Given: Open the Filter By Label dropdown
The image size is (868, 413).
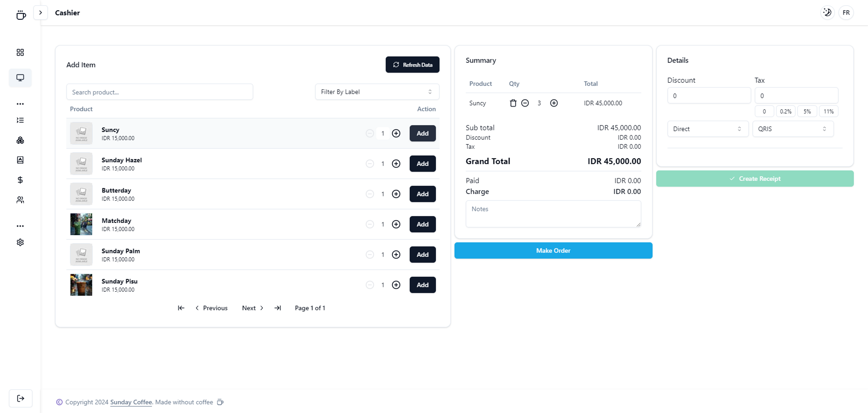Looking at the screenshot, I should [377, 92].
